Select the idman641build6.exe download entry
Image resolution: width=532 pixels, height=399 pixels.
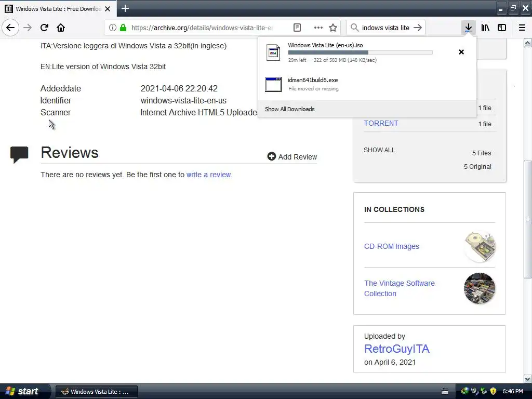click(x=367, y=84)
